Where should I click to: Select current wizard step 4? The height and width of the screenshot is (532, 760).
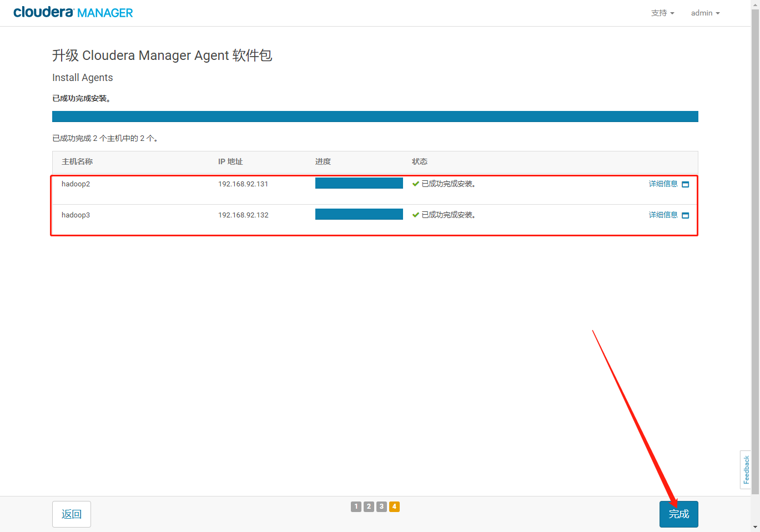pos(394,506)
